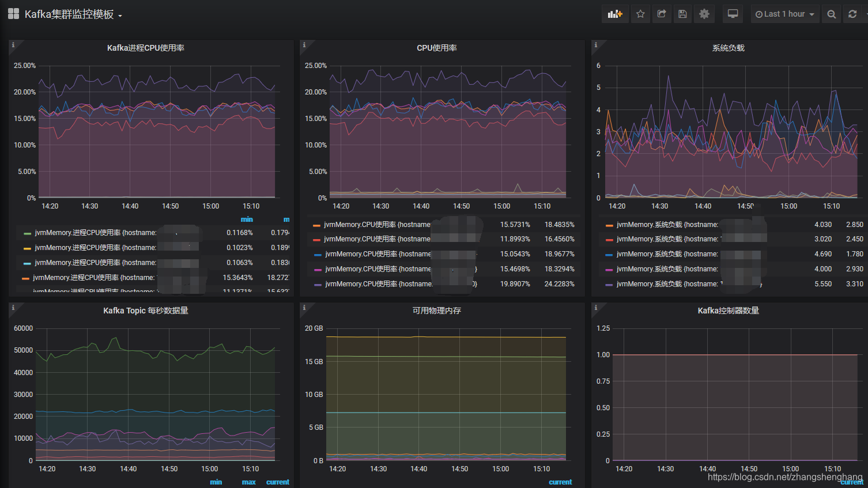The height and width of the screenshot is (488, 868).
Task: Toggle 进程CPU使用率 series with min 15.3643%
Action: coord(93,278)
